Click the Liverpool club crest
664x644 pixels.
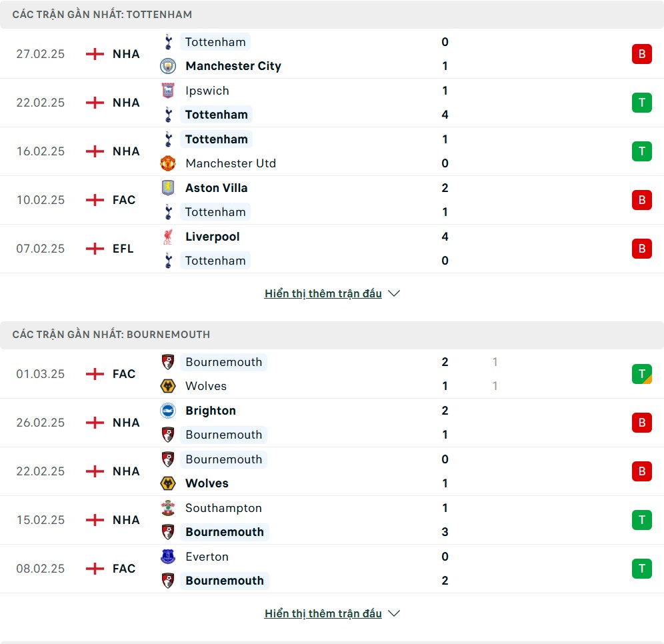click(168, 237)
